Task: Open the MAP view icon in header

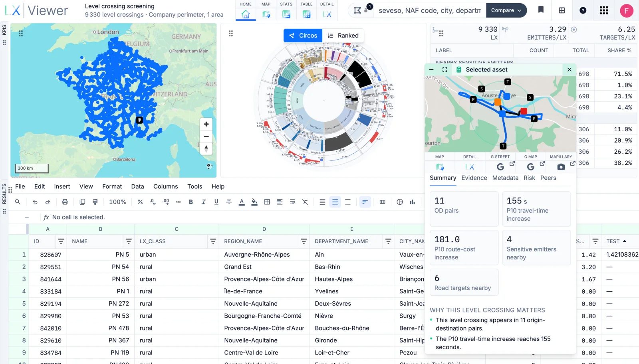Action: [266, 14]
